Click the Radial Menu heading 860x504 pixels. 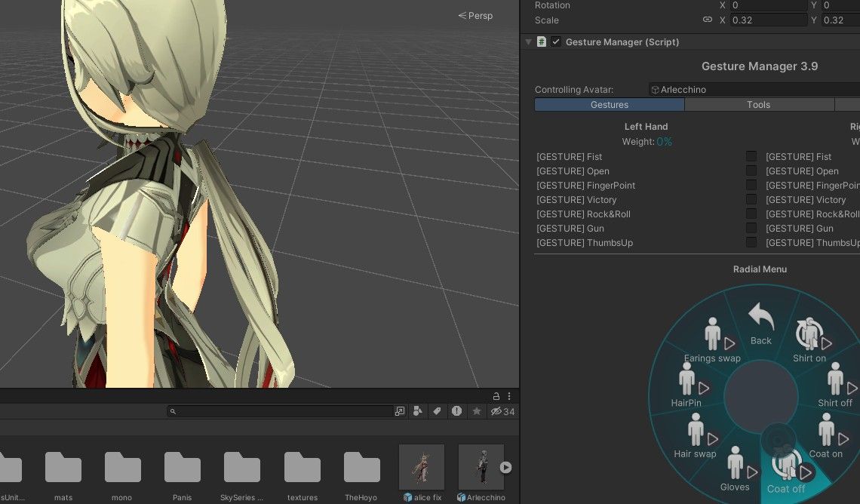pos(760,269)
